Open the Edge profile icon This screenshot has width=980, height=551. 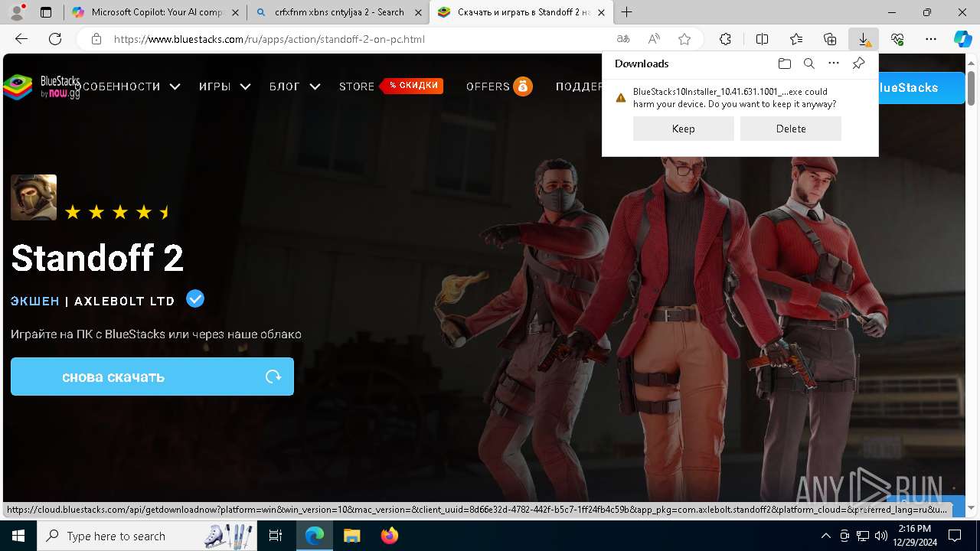17,12
